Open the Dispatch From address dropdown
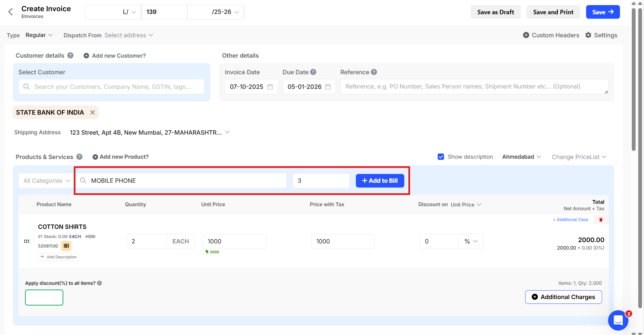644x335 pixels. coord(129,35)
